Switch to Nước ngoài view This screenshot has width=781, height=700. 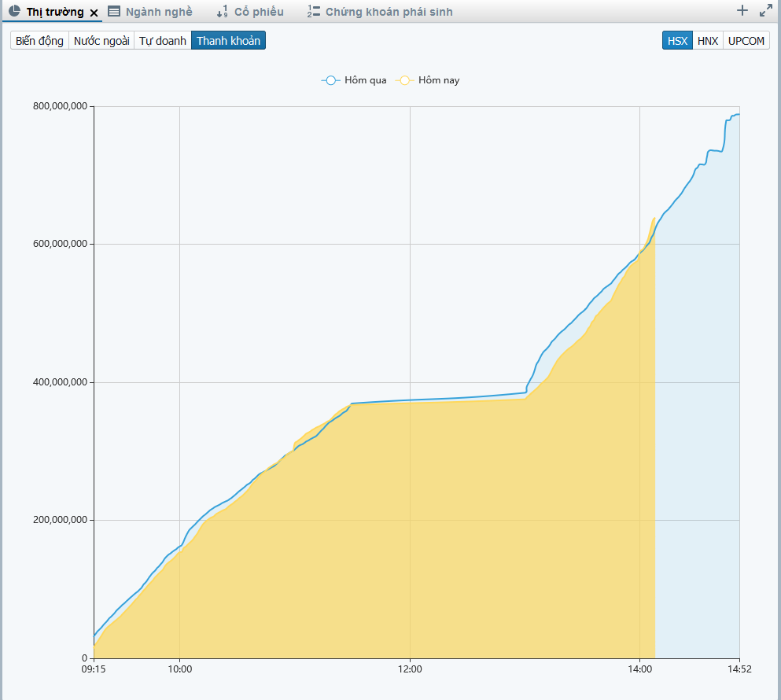[101, 41]
